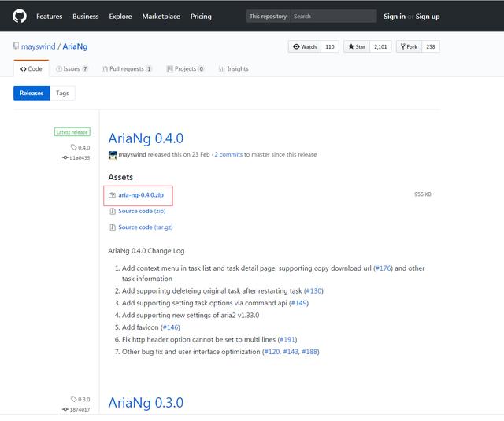Click mayswind's avatar image
This screenshot has height=421, width=504.
[x=113, y=155]
